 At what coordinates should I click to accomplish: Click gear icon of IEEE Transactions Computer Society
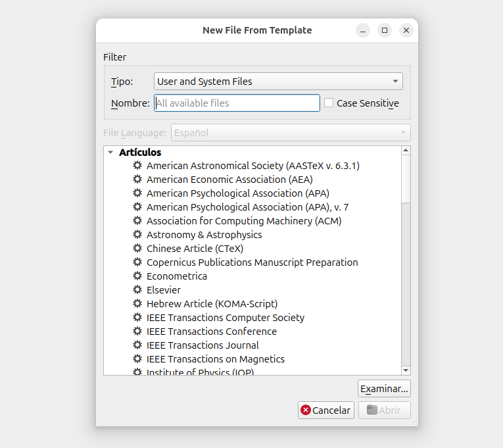[137, 317]
